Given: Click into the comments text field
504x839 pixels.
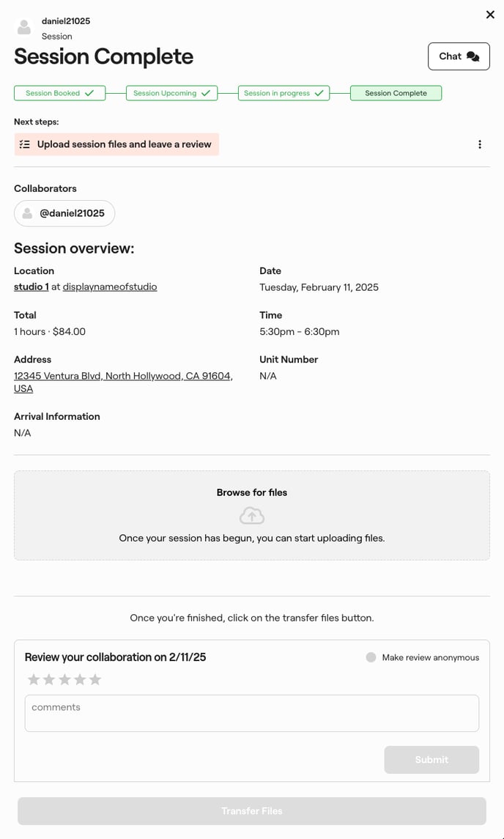Looking at the screenshot, I should (x=252, y=713).
